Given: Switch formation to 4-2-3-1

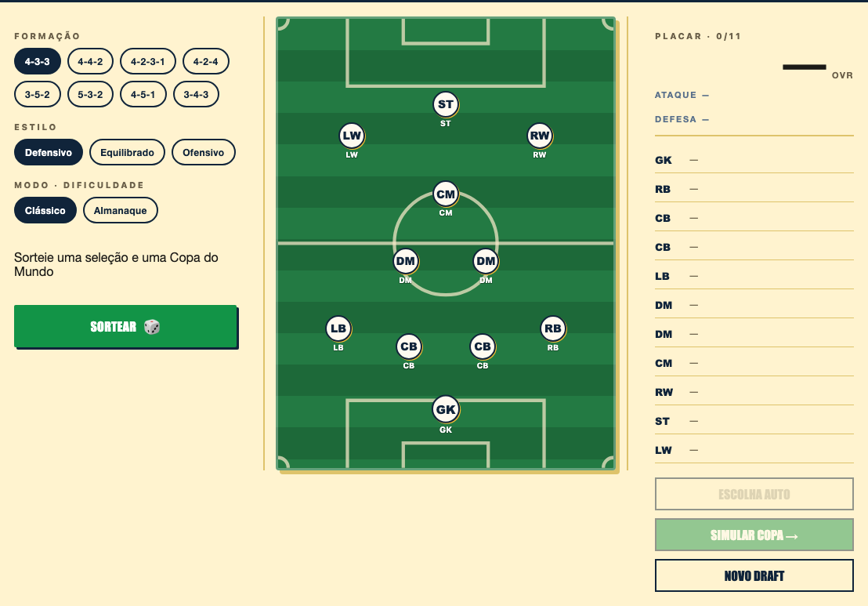Looking at the screenshot, I should click(x=148, y=61).
